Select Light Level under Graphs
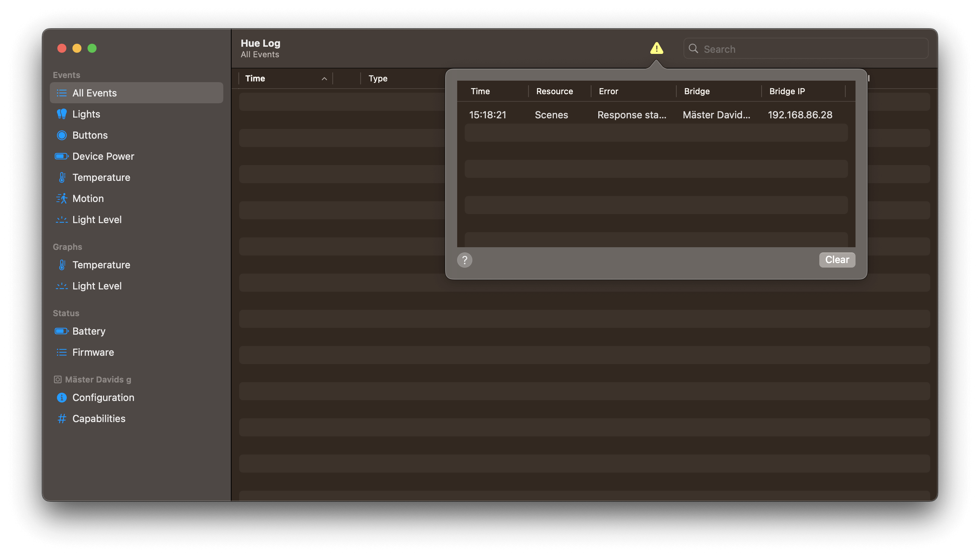The image size is (980, 557). pyautogui.click(x=62, y=286)
